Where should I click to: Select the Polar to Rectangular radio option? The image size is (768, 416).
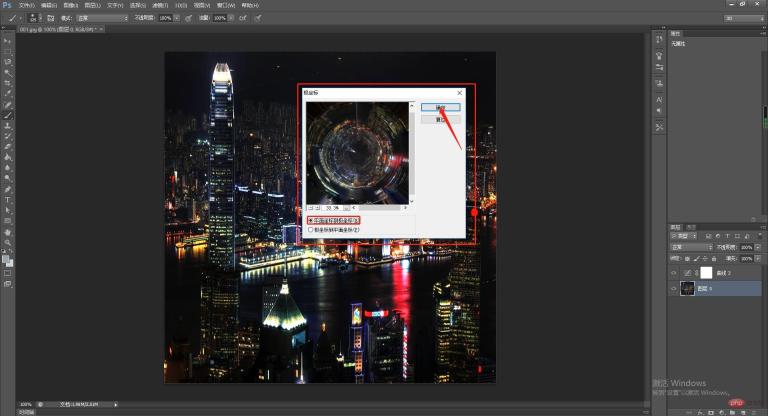(334, 229)
